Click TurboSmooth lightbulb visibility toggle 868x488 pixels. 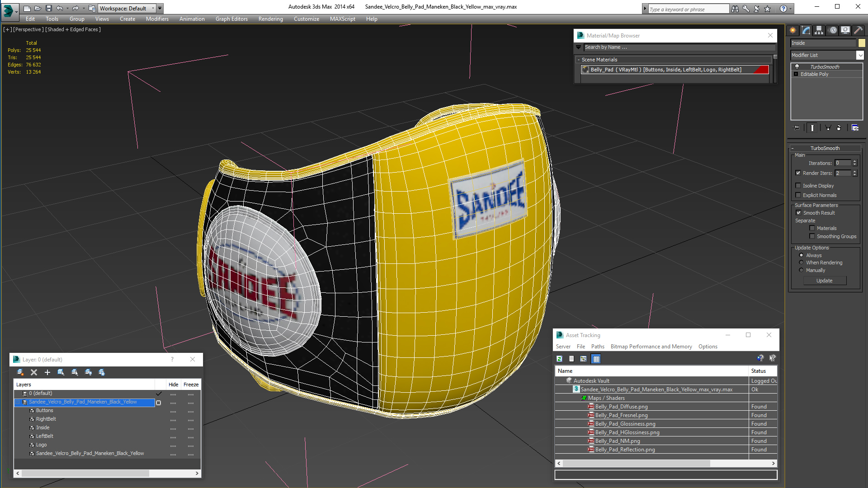[x=797, y=66]
